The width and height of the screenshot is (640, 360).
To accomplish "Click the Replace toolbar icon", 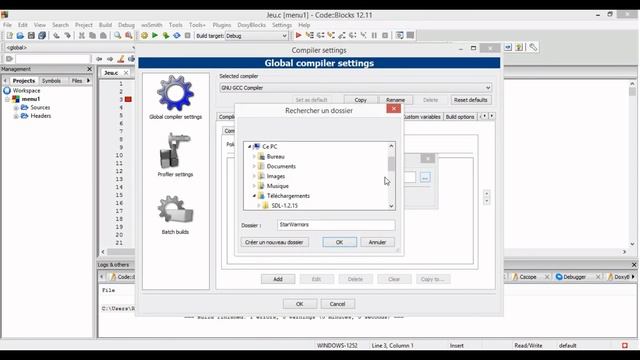I will tap(129, 36).
